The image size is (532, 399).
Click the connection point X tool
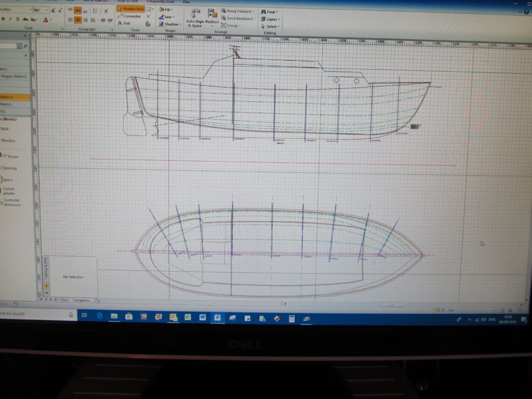(148, 16)
